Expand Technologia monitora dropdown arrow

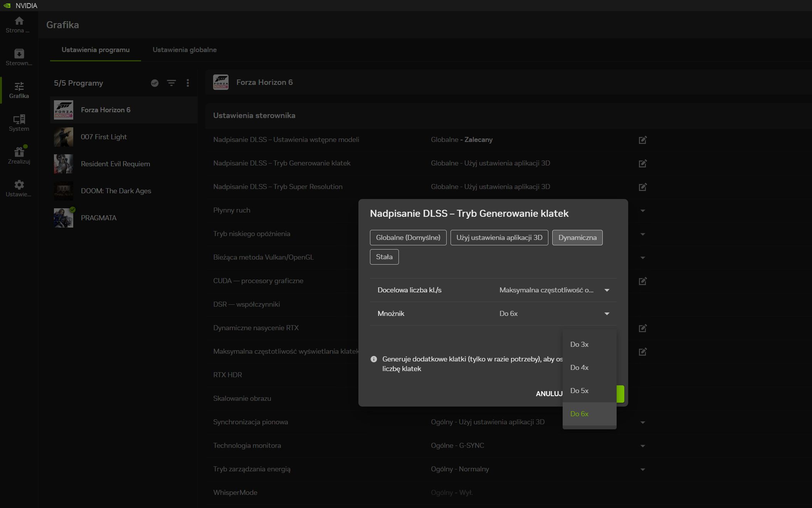(x=642, y=446)
